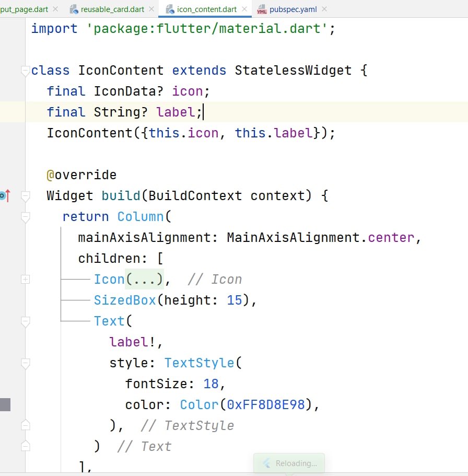Switch to the reusable_card.dart tab
The width and height of the screenshot is (468, 476).
click(113, 9)
